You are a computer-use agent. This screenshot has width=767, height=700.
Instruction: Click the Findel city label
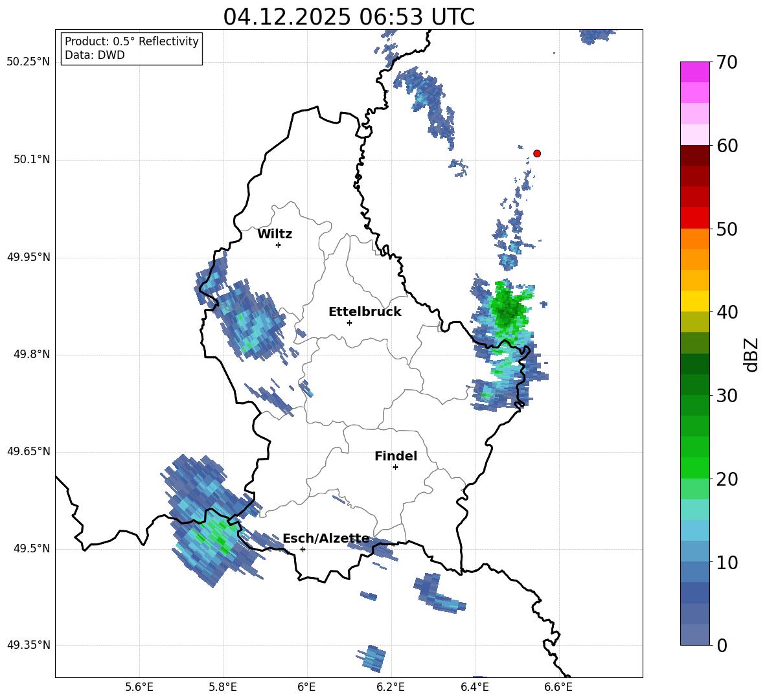(x=396, y=456)
